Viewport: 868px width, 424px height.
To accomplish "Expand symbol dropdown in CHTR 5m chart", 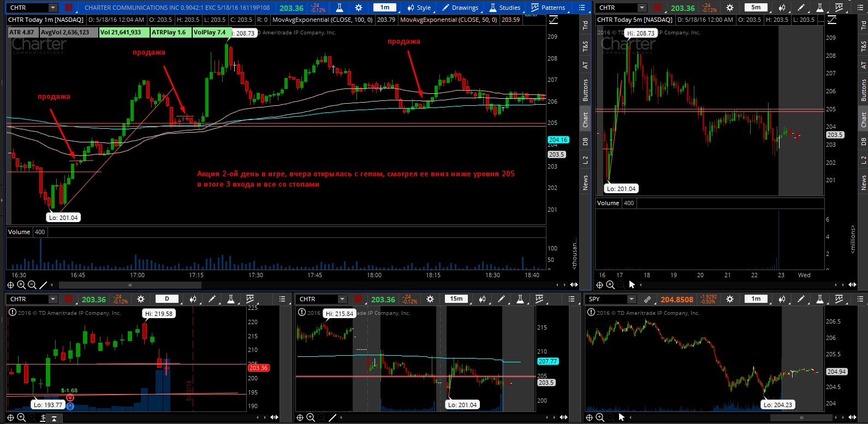I will pos(642,8).
